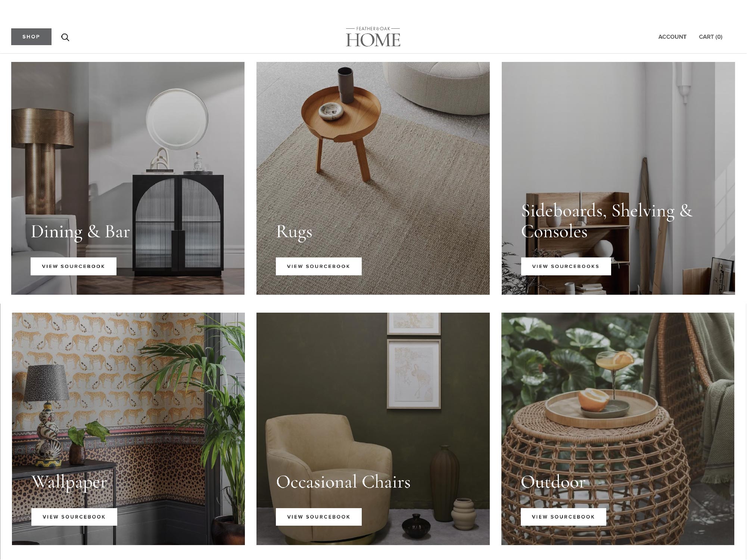Image resolution: width=747 pixels, height=560 pixels.
Task: View Sourcebook for Rugs
Action: pos(319,266)
